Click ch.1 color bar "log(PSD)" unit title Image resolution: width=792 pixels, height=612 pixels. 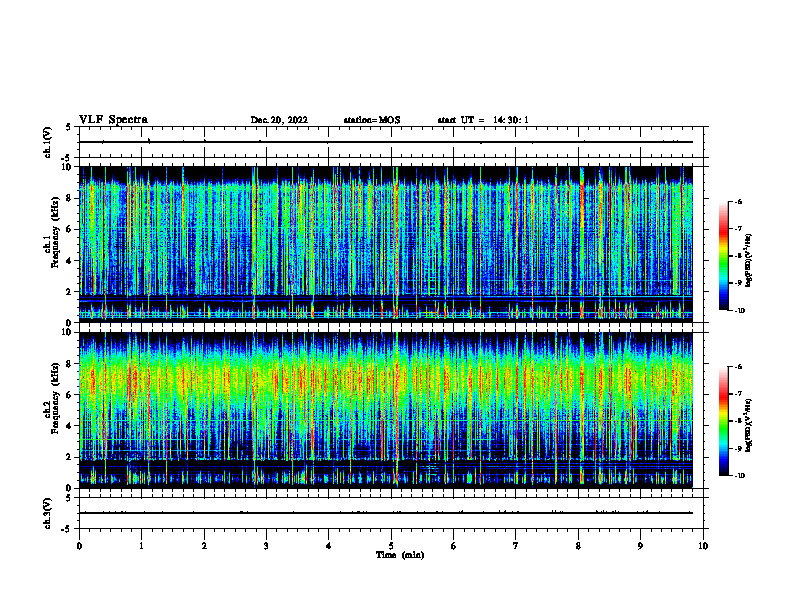click(x=749, y=261)
